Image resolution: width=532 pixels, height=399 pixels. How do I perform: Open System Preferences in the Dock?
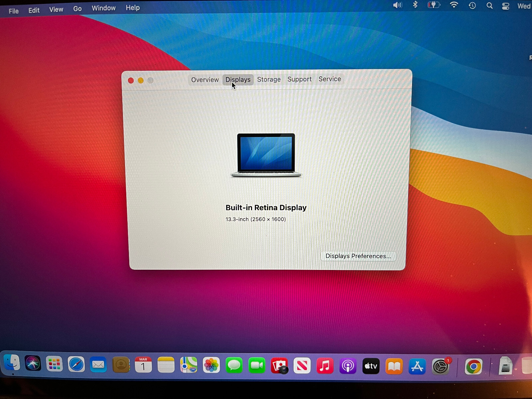click(x=441, y=367)
